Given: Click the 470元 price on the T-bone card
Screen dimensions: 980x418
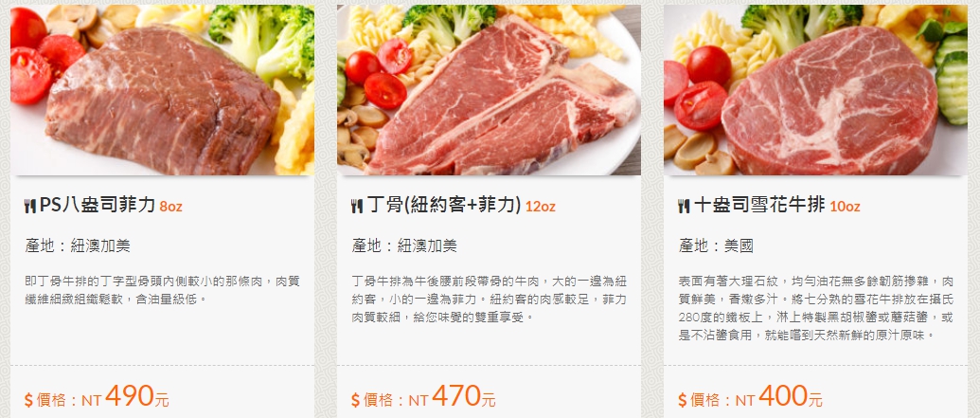Looking at the screenshot, I should point(464,396).
